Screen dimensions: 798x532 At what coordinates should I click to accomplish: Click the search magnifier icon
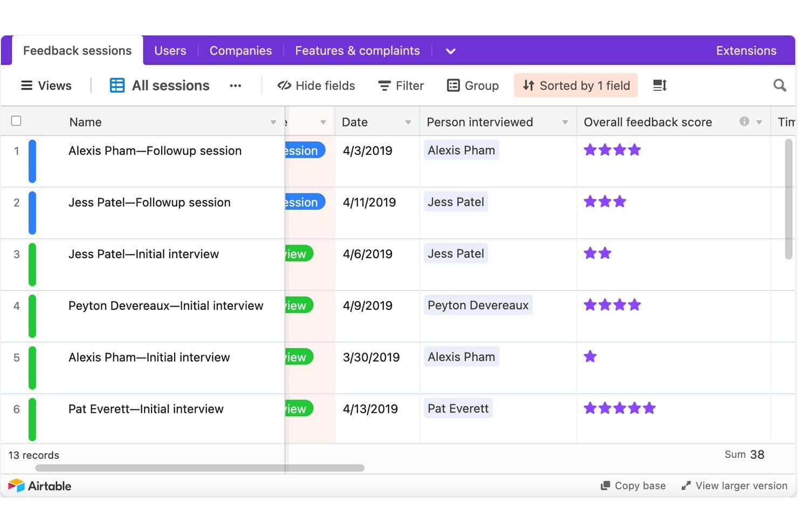coord(779,85)
